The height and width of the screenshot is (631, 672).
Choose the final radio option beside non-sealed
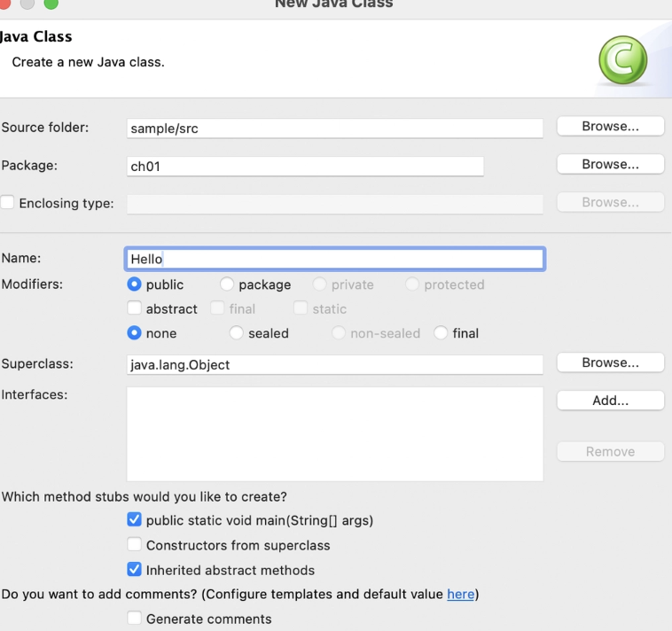[441, 333]
